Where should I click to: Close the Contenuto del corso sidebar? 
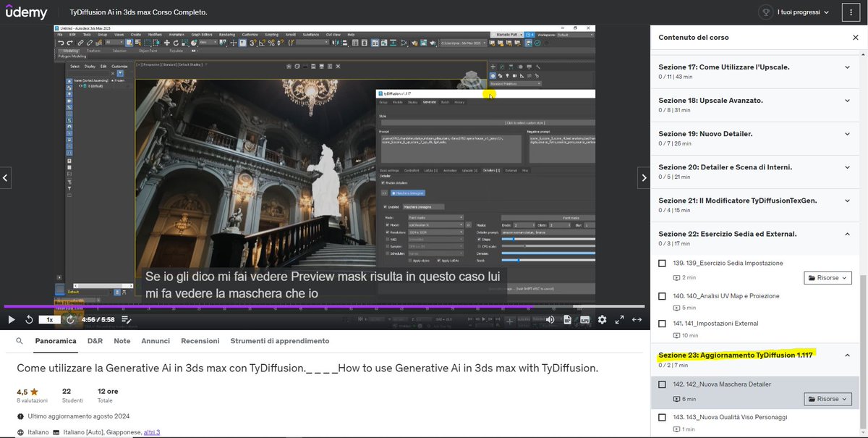[x=856, y=37]
